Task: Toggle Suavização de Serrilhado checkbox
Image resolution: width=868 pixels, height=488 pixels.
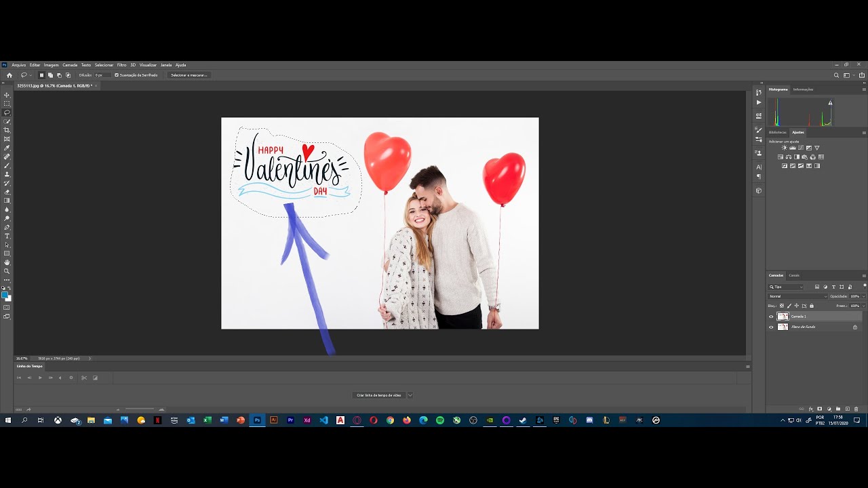Action: tap(117, 75)
